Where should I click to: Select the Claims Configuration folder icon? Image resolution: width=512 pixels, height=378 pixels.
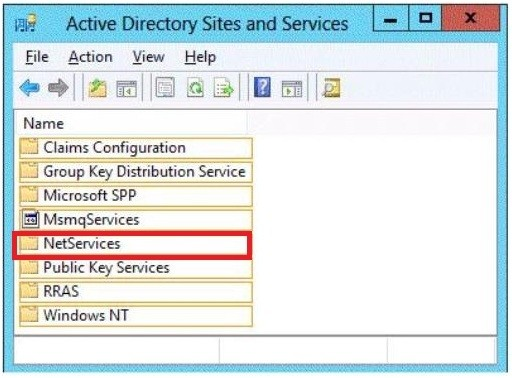(29, 147)
